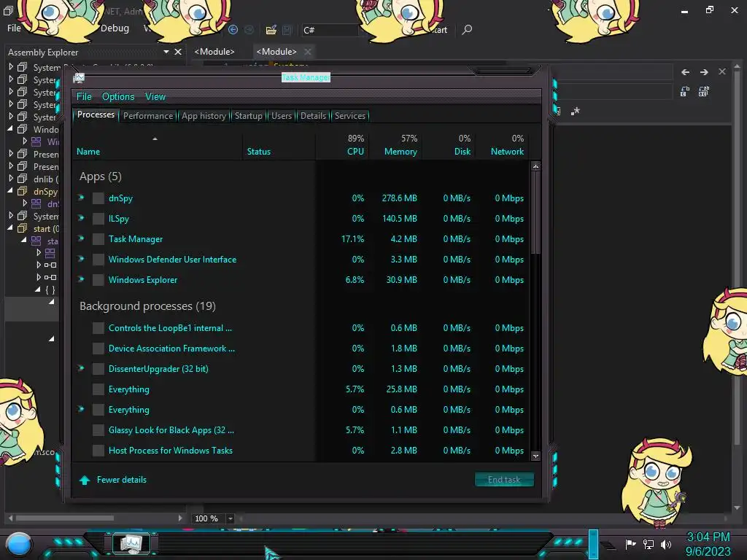The width and height of the screenshot is (747, 560).
Task: Open dnSpy search magnifier icon
Action: click(467, 29)
